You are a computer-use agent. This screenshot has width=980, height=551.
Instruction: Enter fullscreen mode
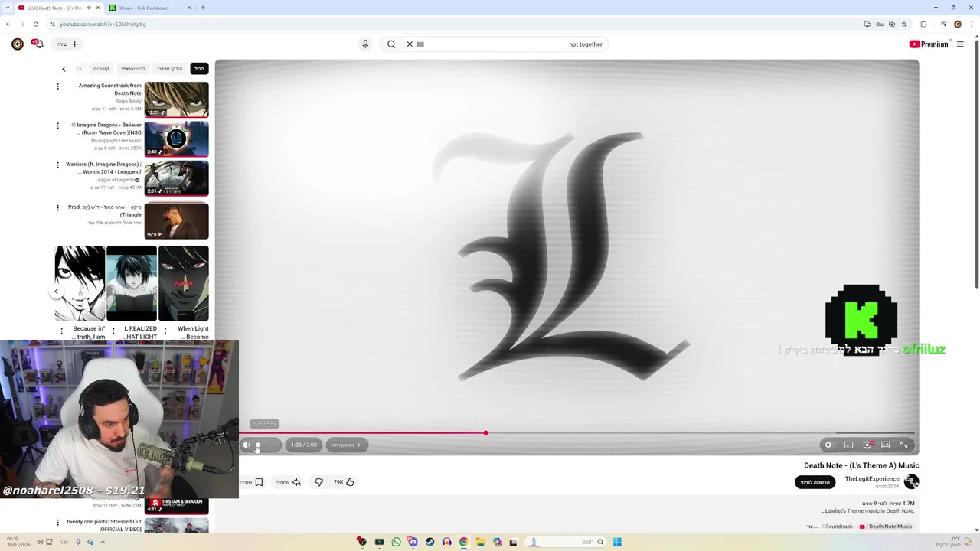pos(903,445)
